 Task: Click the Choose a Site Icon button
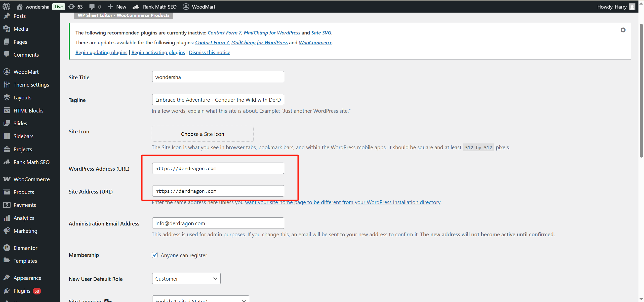[203, 134]
